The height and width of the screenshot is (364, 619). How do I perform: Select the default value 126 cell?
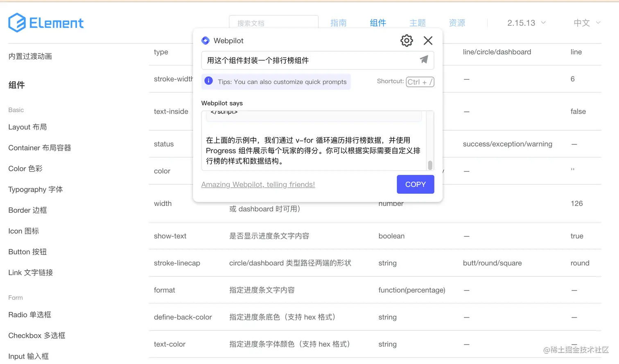coord(577,203)
